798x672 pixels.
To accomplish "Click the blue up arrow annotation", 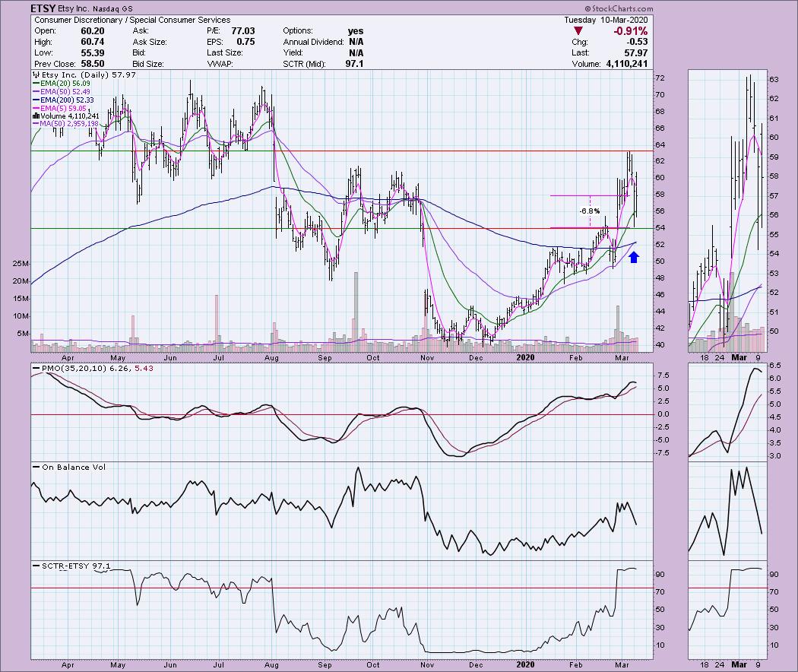I will (634, 258).
